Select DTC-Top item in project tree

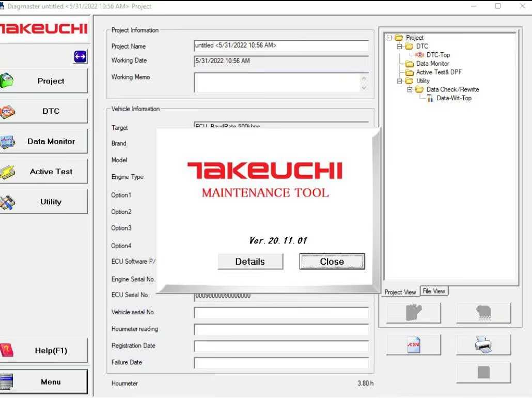(437, 55)
